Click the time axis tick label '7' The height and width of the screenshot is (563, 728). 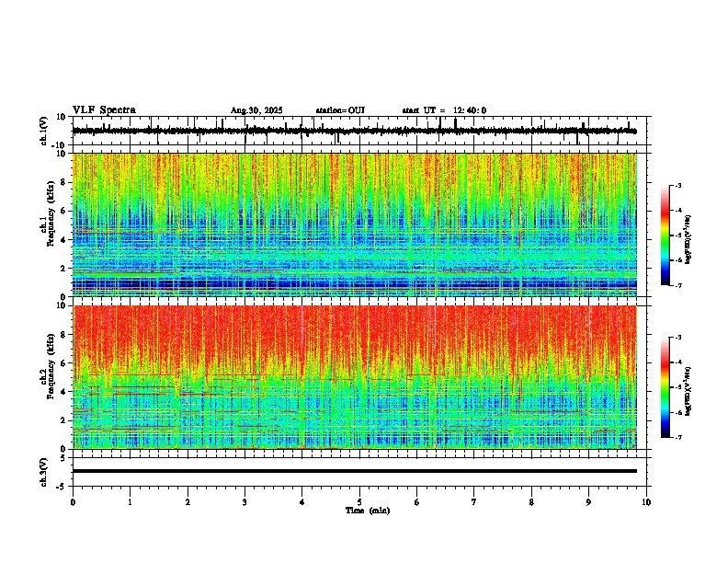pyautogui.click(x=474, y=502)
